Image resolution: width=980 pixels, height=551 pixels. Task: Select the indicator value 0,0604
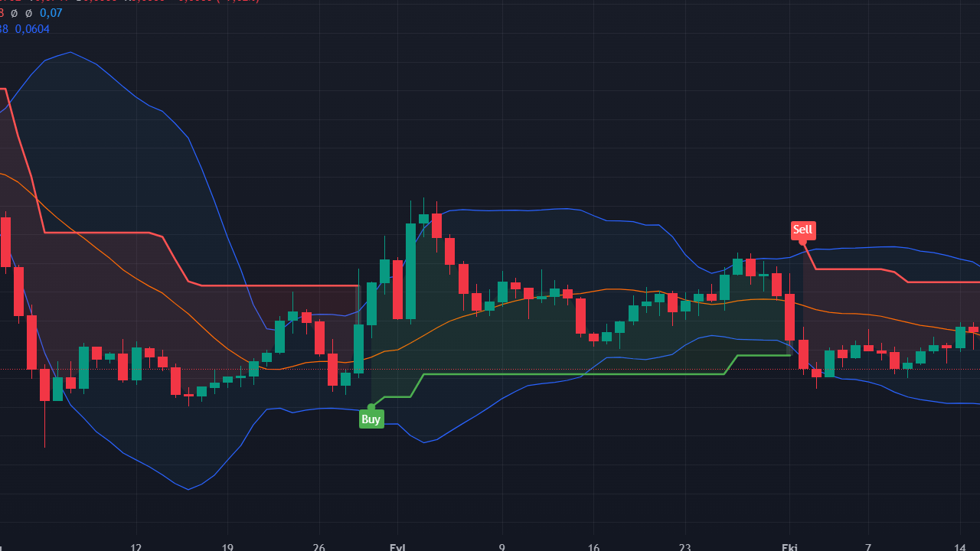click(x=31, y=29)
